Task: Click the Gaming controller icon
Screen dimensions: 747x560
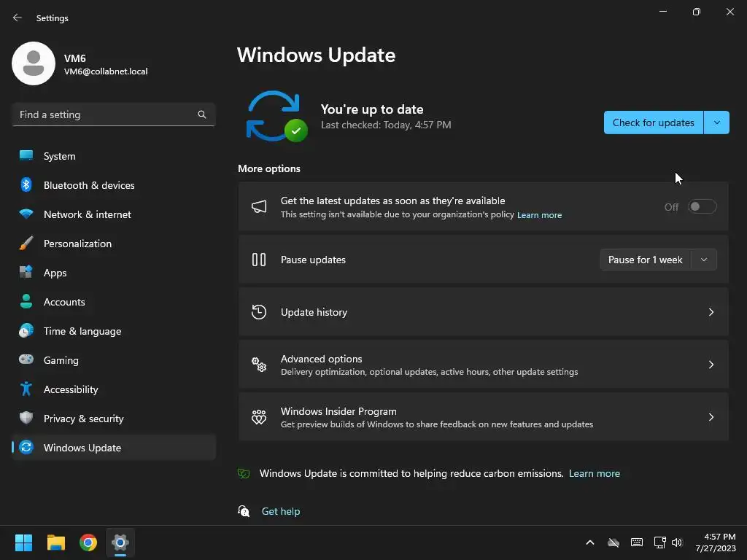Action: [26, 359]
